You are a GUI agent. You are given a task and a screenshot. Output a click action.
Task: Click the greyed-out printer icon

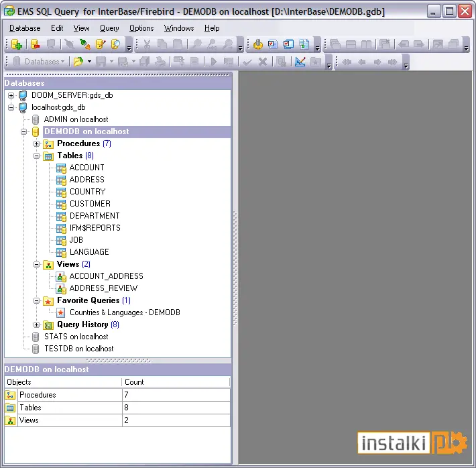160,62
